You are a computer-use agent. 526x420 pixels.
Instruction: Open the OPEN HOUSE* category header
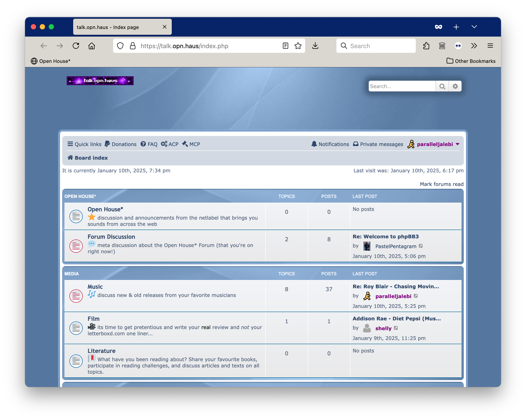[80, 196]
